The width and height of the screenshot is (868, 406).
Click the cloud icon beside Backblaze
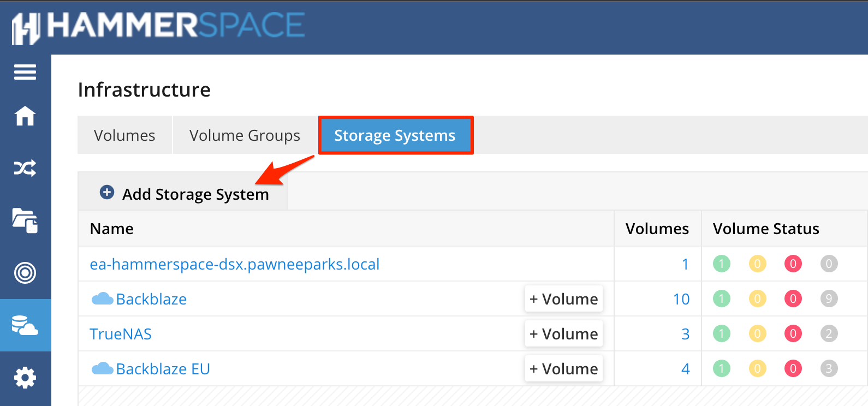pyautogui.click(x=102, y=298)
